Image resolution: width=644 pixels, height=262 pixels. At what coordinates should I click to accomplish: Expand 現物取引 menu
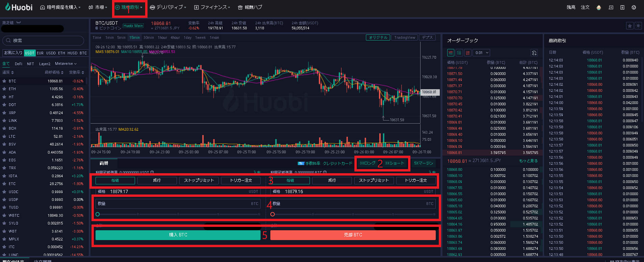[129, 7]
